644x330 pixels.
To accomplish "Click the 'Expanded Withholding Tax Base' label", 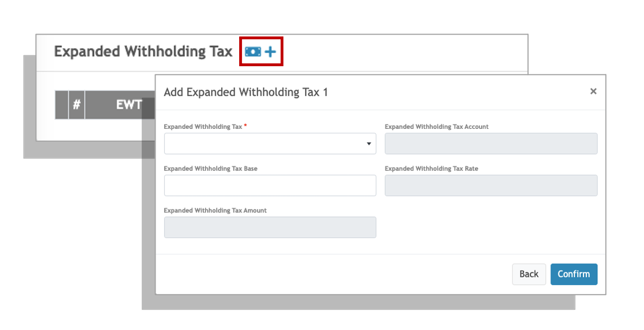I will (211, 169).
